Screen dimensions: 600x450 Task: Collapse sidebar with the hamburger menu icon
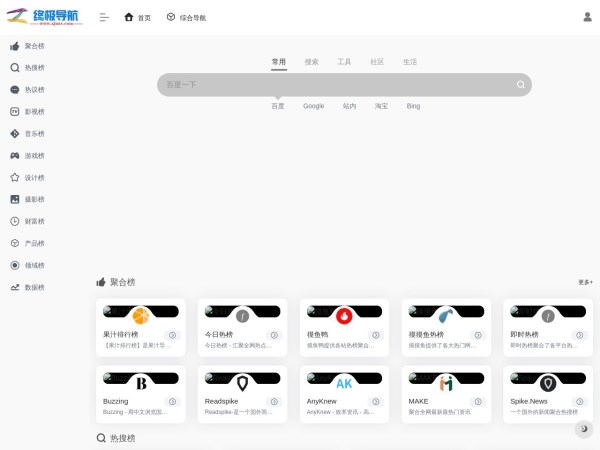tap(104, 17)
